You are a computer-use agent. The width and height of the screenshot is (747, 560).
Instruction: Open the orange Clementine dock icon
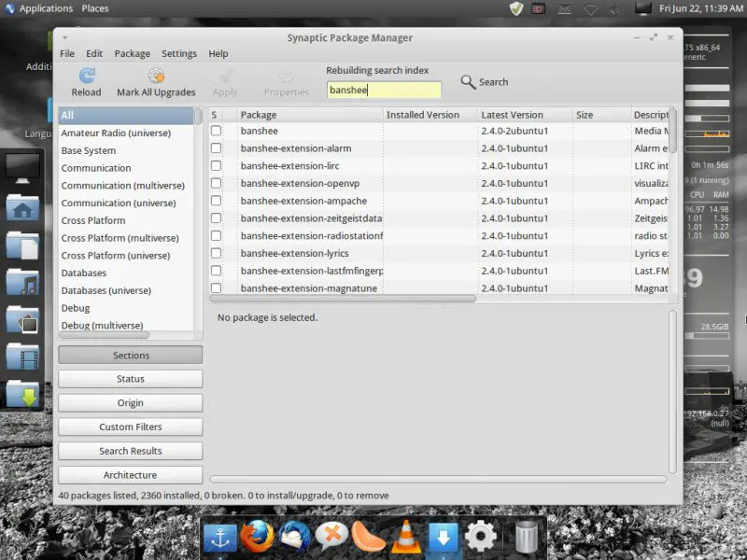368,538
